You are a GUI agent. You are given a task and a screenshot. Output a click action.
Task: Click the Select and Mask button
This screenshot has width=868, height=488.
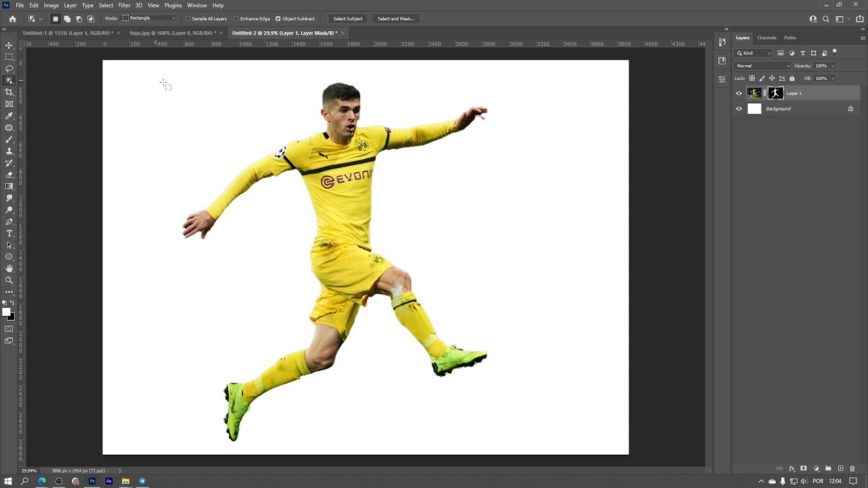coord(396,18)
